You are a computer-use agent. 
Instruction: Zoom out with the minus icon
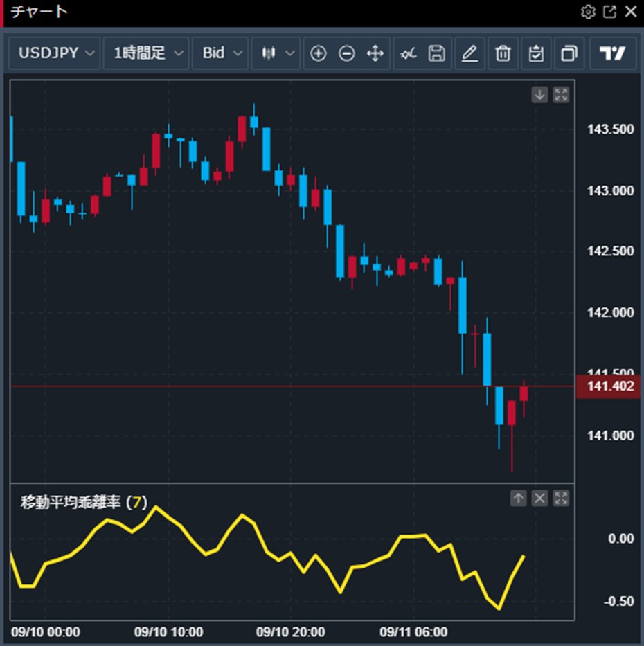coord(346,53)
